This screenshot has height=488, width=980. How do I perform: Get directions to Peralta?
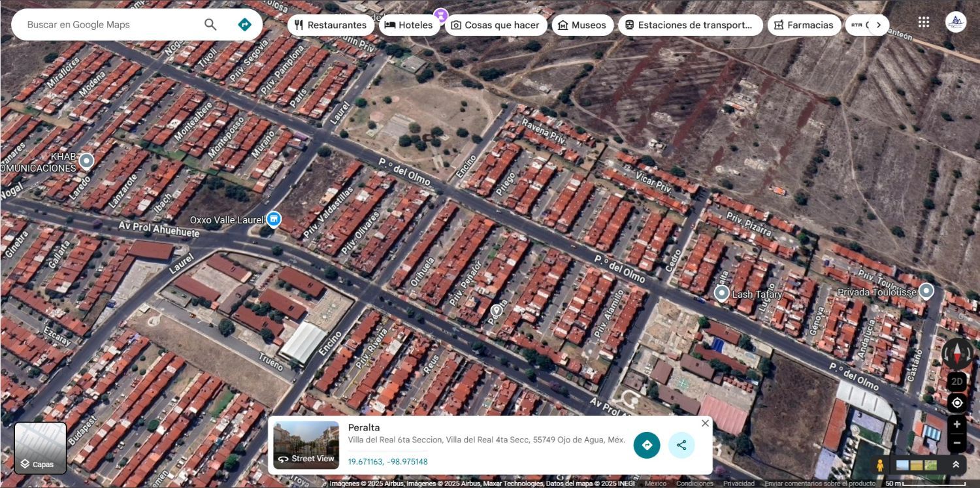647,445
